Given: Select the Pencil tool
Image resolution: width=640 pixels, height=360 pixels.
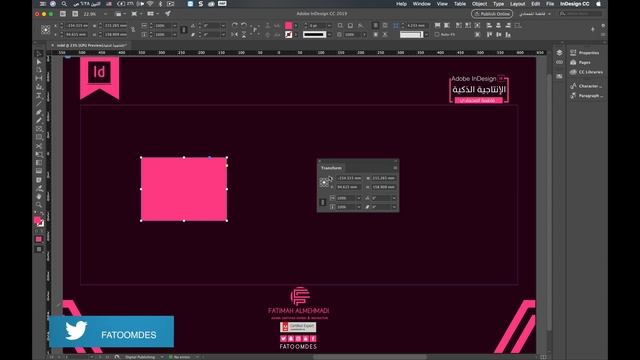Looking at the screenshot, I should (x=39, y=120).
